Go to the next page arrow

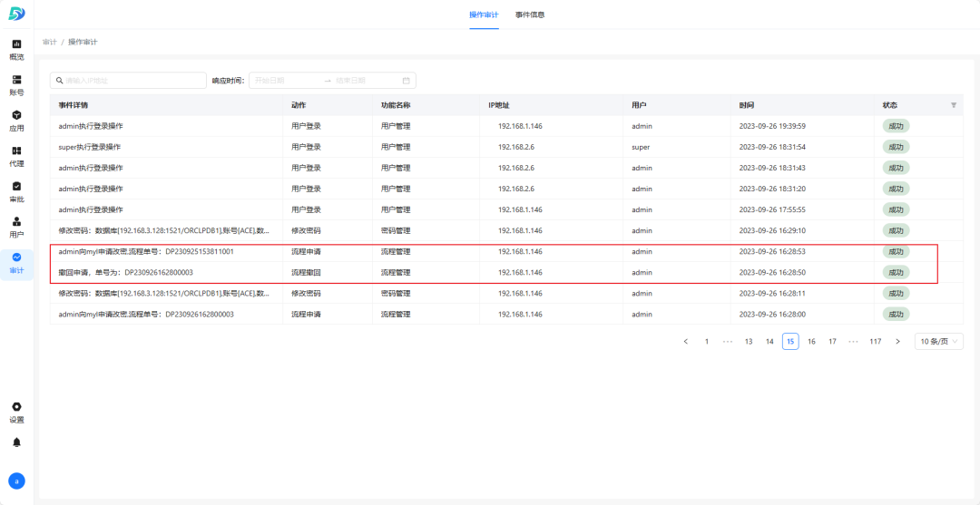click(x=898, y=342)
